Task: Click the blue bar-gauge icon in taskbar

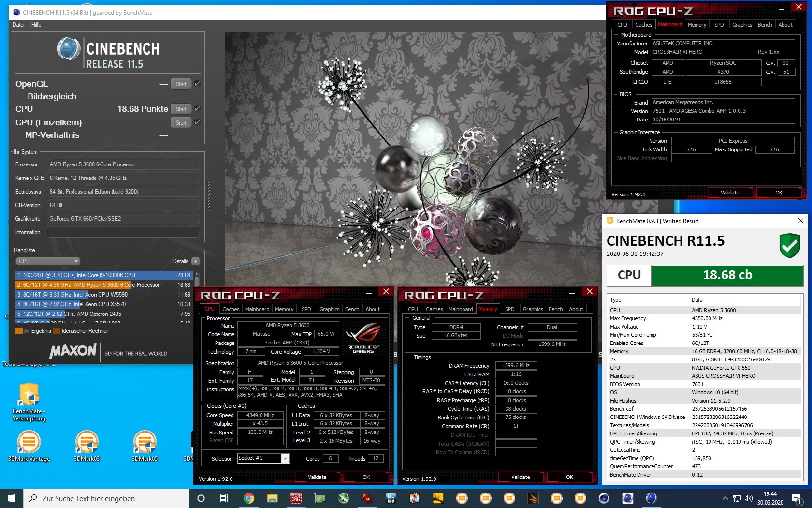Action: tap(391, 498)
